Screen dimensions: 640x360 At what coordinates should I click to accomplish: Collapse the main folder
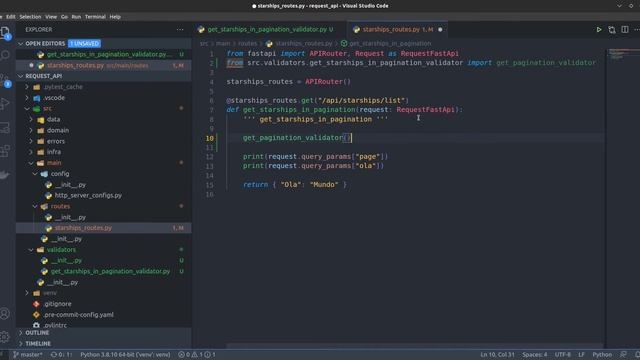53,163
